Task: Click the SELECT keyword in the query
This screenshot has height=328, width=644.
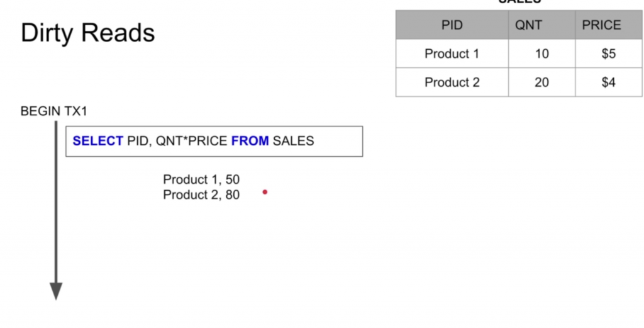Action: [x=97, y=141]
